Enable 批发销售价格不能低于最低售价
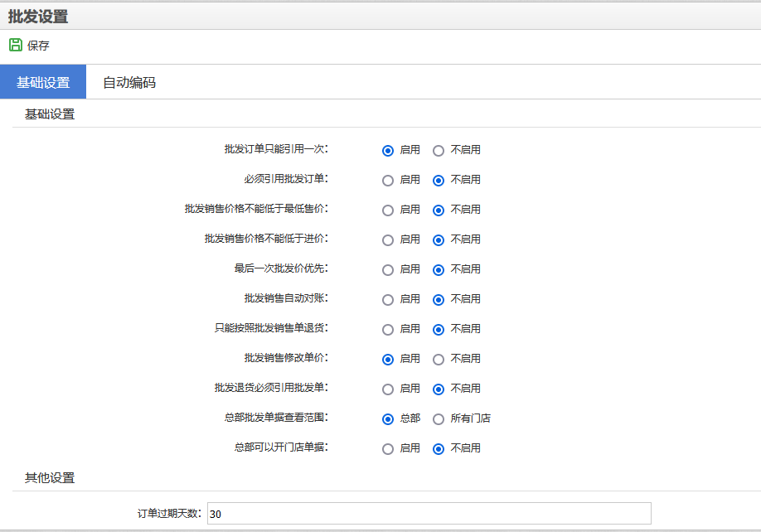 (x=388, y=210)
